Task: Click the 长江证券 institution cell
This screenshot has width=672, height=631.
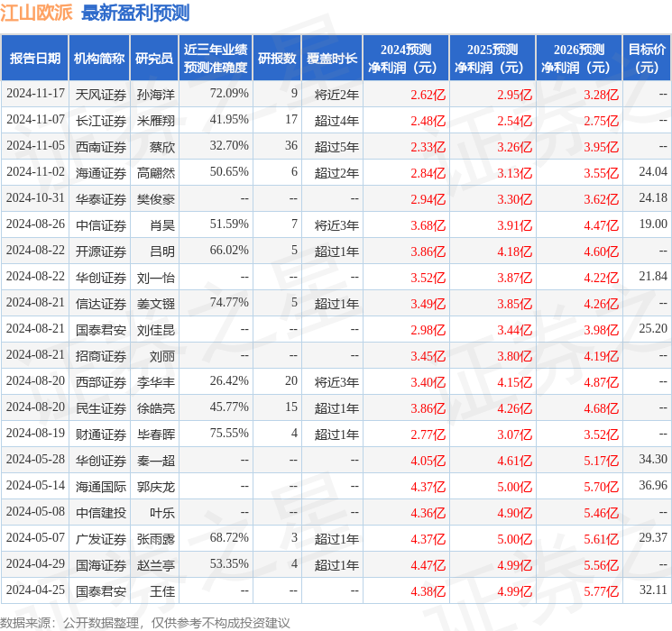Action: tap(100, 120)
